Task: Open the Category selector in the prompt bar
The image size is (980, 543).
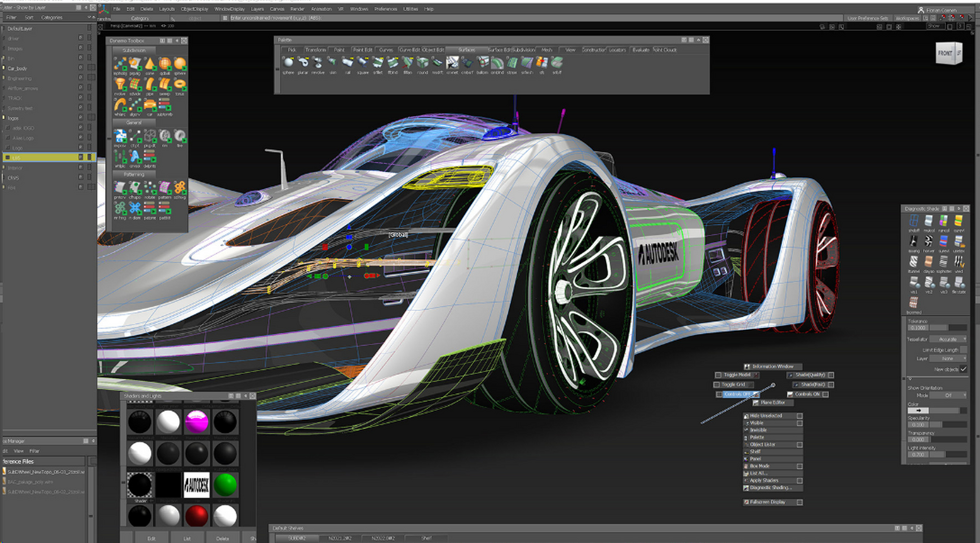Action: [x=140, y=18]
